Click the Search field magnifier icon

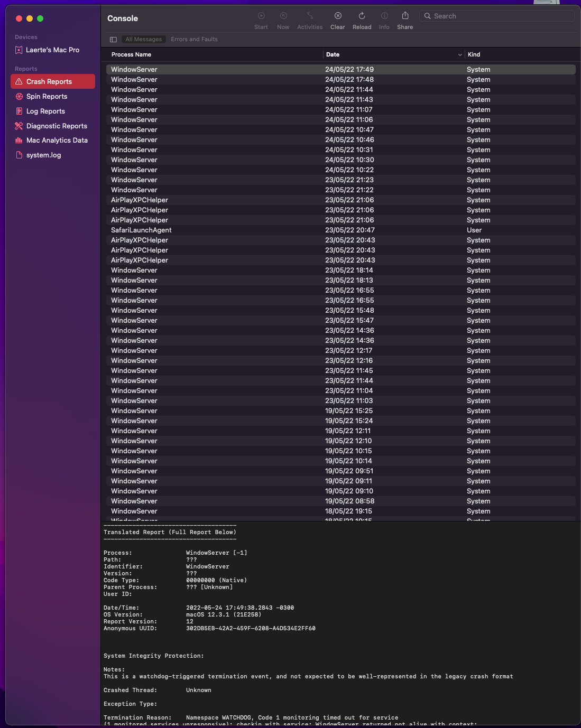[427, 16]
